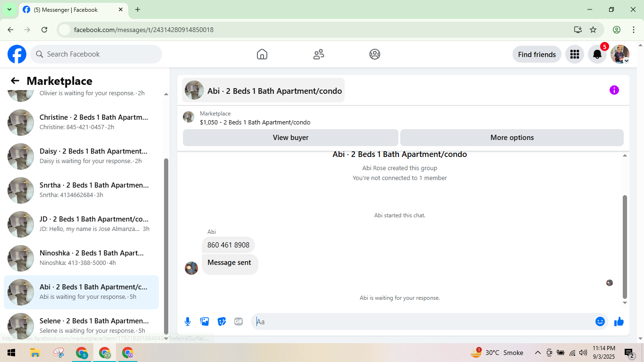Select Abi's chat in the sidebar list

[81, 292]
